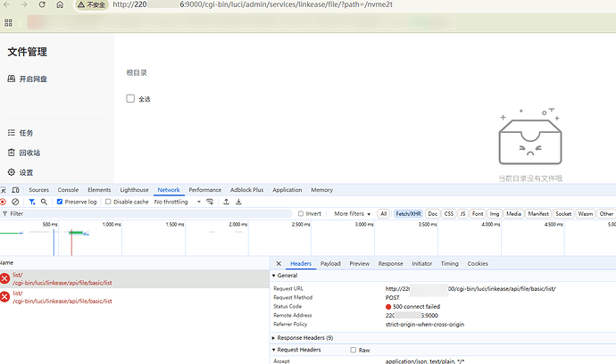
Task: Enable Disable cache checkbox
Action: [x=109, y=202]
